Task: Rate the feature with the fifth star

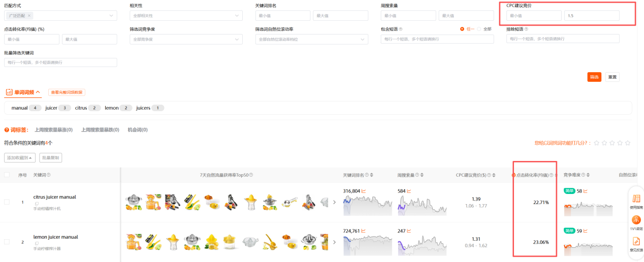Action: click(x=628, y=143)
